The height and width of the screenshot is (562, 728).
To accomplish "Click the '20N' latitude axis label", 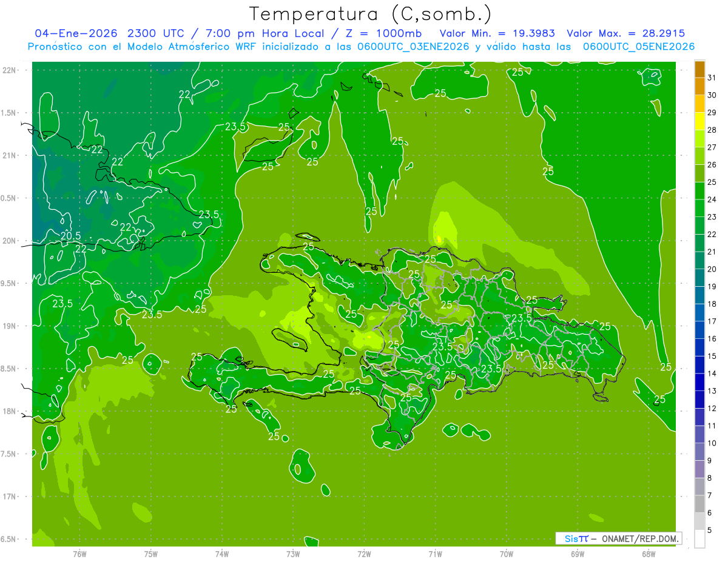I will [x=9, y=241].
